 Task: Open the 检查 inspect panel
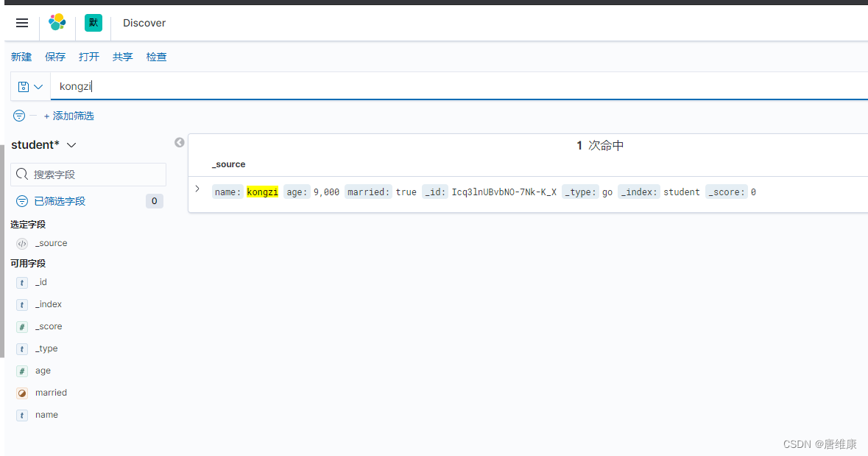point(157,57)
